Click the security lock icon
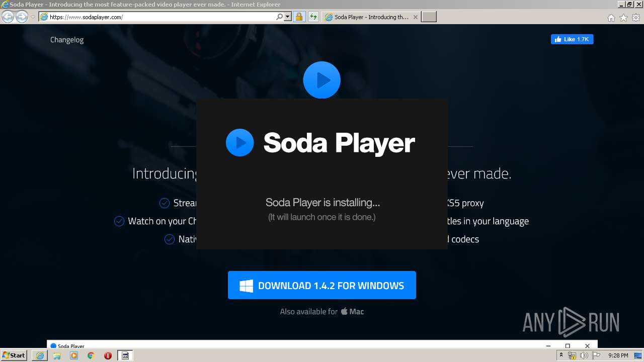The image size is (644, 362). [299, 17]
